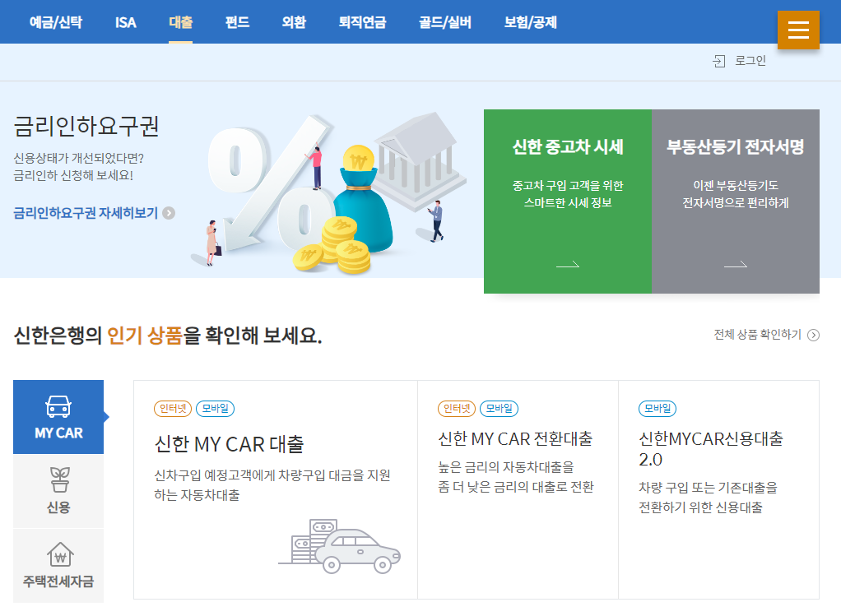
Task: Click the arrow under 신한 중고차 시세
Action: [x=568, y=264]
